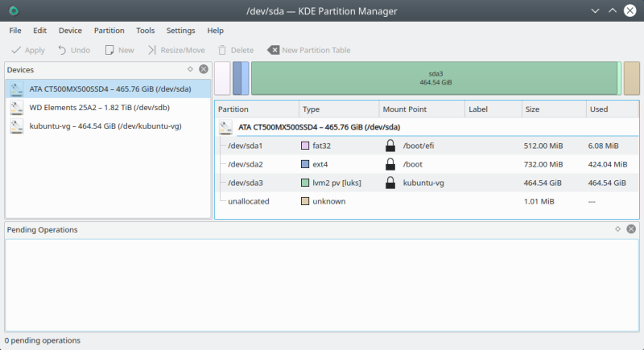Select the ATA CT500MX500SSD4 root row in table
Image resolution: width=644 pixels, height=350 pixels.
click(x=427, y=127)
